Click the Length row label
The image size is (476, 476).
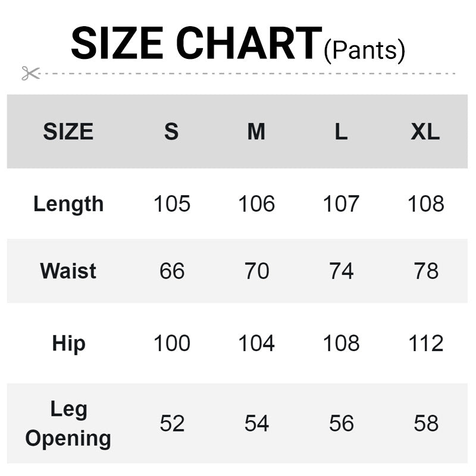point(68,204)
